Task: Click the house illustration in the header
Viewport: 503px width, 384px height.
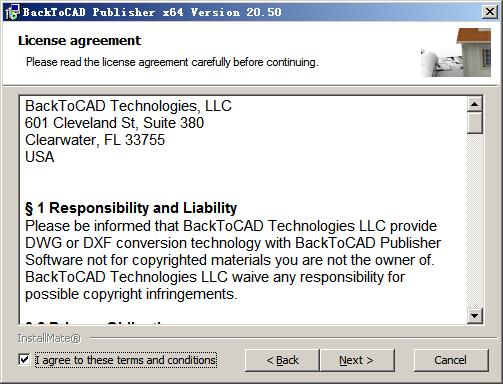Action: (455, 53)
